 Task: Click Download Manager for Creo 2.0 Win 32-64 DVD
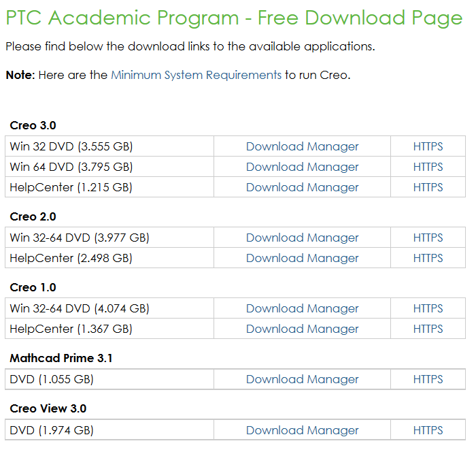(x=303, y=238)
